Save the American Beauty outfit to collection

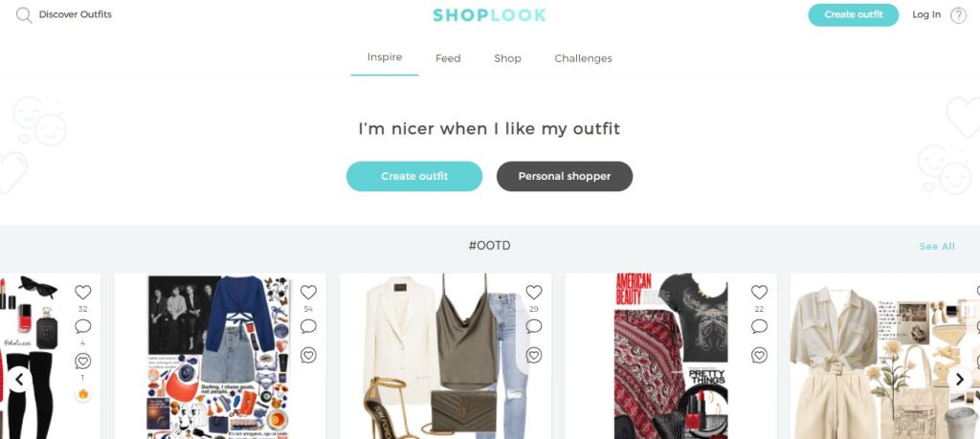coord(759,356)
